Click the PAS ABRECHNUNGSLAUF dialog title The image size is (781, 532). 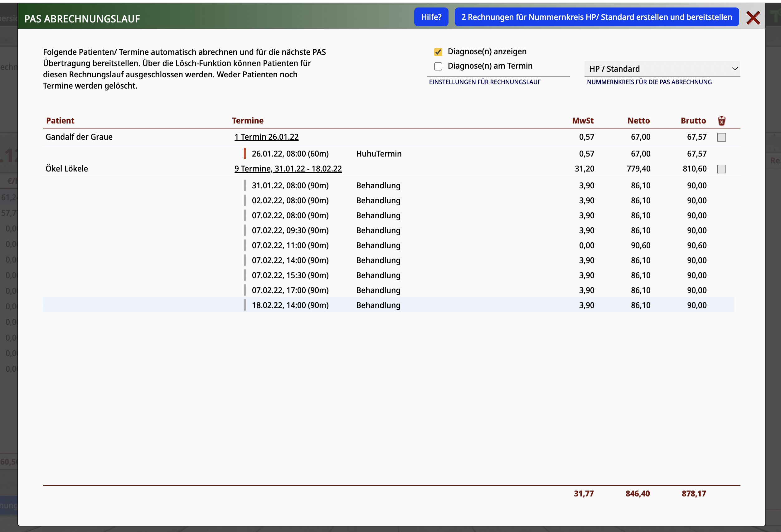(x=82, y=19)
